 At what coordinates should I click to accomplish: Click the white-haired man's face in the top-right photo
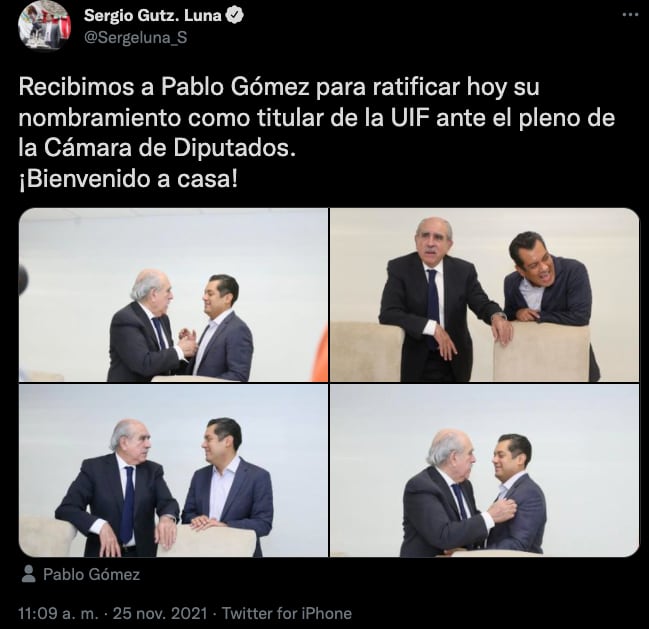tap(433, 242)
